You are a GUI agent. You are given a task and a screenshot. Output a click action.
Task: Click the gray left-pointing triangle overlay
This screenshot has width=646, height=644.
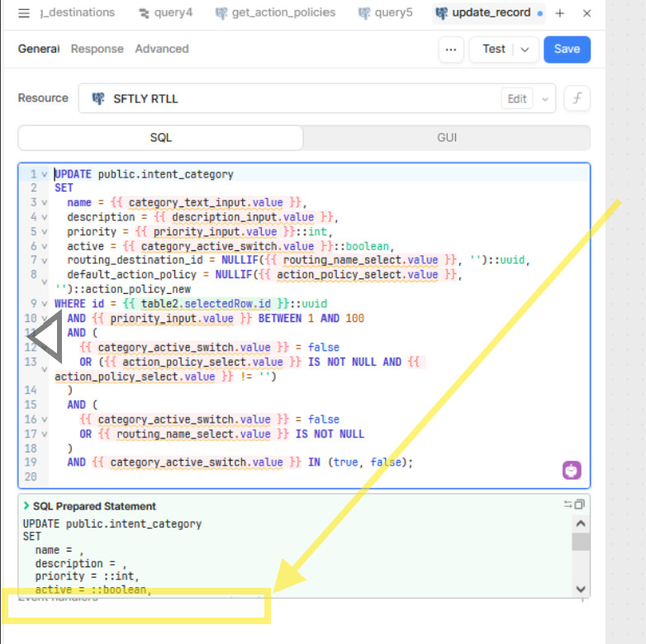point(45,337)
